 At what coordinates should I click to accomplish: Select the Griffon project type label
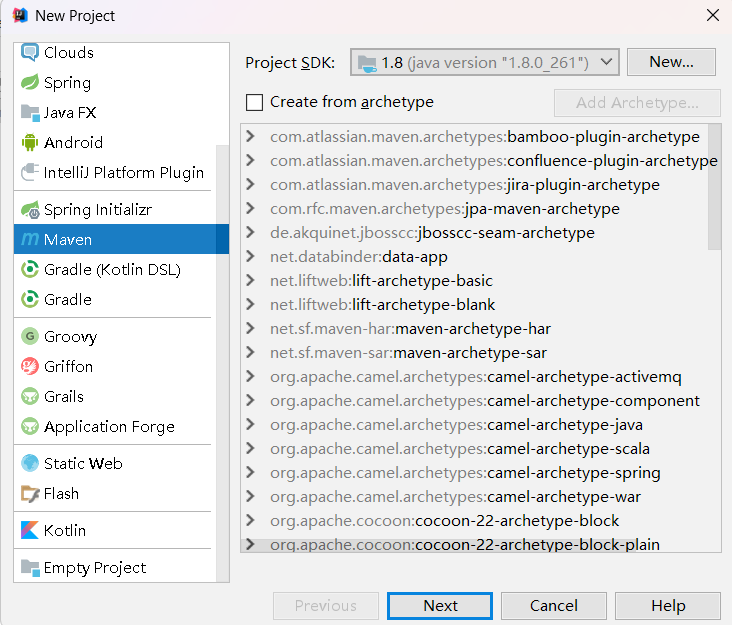point(68,367)
